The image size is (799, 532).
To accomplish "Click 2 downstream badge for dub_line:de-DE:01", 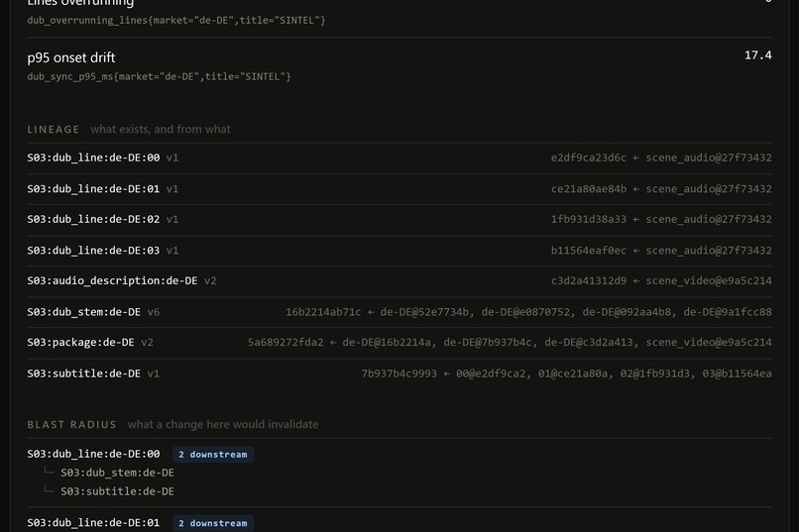I will click(213, 523).
